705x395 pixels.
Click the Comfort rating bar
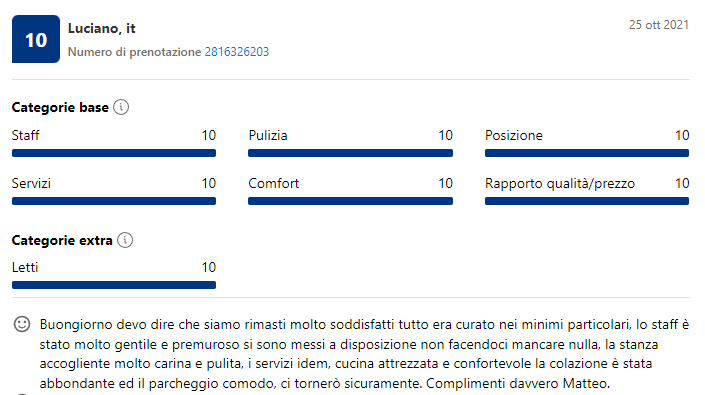point(350,201)
